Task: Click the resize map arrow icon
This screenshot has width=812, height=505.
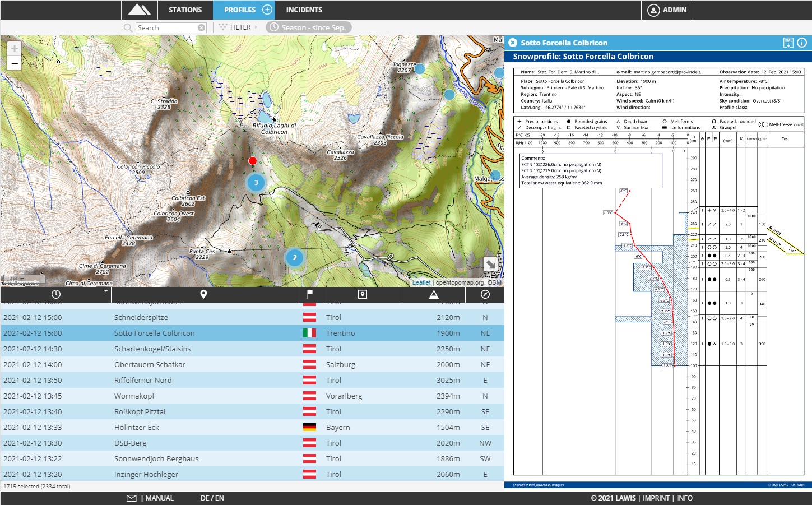Action: 490,264
